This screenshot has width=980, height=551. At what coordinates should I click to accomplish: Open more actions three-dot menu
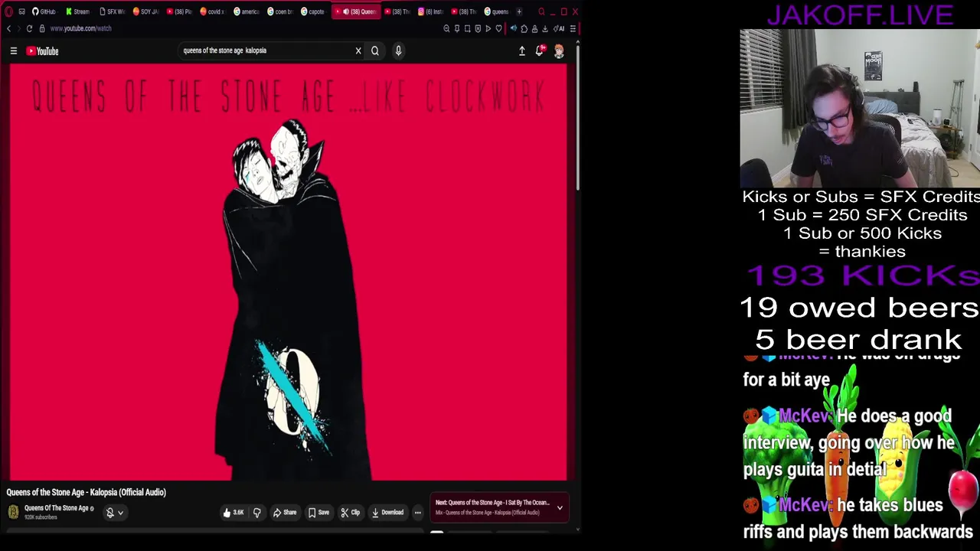tap(417, 513)
